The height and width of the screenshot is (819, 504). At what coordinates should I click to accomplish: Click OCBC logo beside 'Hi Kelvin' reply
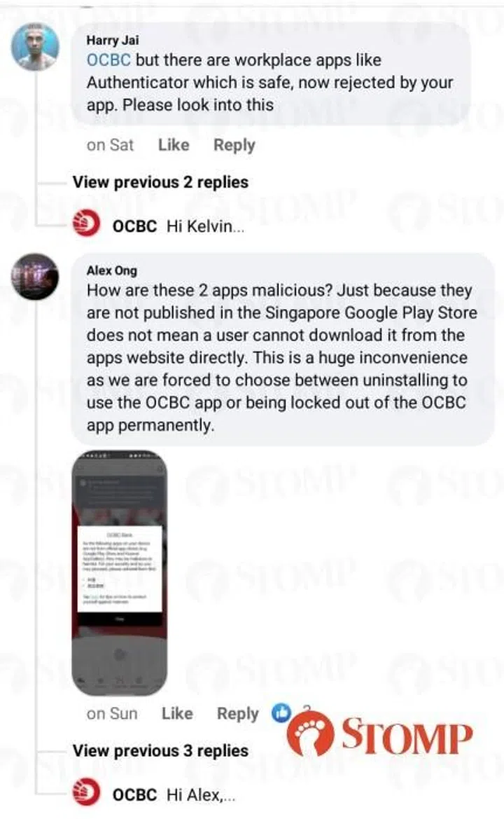(x=86, y=223)
